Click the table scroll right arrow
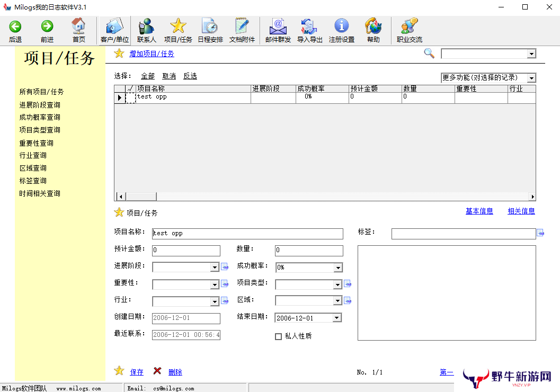560x392 pixels. pyautogui.click(x=532, y=197)
